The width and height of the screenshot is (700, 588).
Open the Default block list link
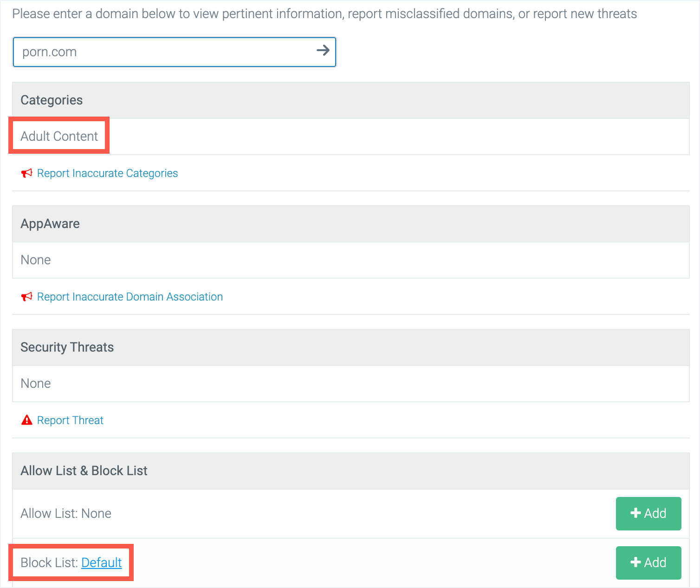click(x=102, y=562)
